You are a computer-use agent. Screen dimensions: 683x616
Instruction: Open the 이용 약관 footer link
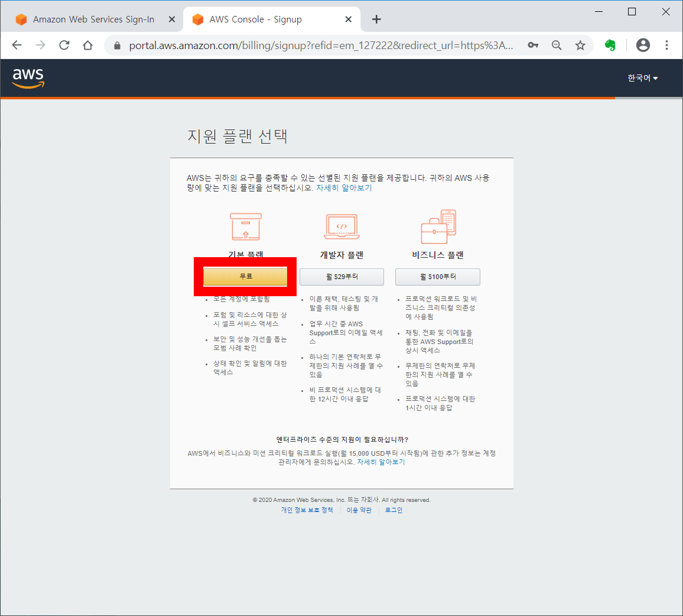click(x=359, y=510)
